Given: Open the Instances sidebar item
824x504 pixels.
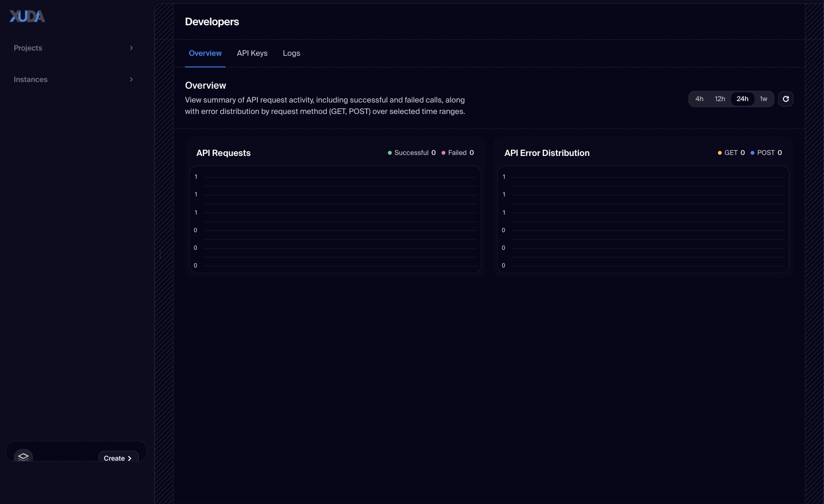Looking at the screenshot, I should [73, 79].
